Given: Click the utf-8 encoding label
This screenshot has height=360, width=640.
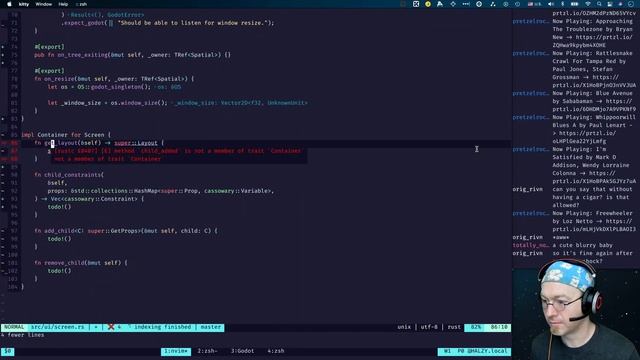Looking at the screenshot, I should 429,327.
